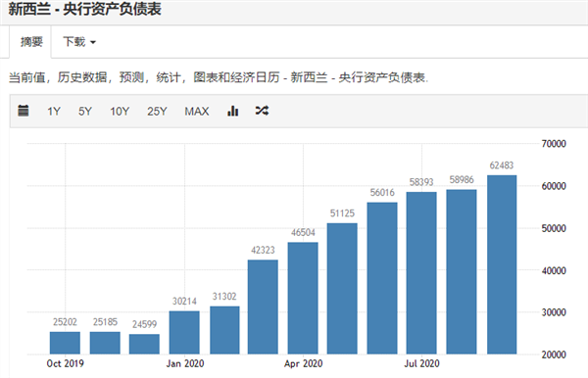Expand the 下载 dropdown menu
Image resolution: width=588 pixels, height=378 pixels.
click(x=79, y=41)
